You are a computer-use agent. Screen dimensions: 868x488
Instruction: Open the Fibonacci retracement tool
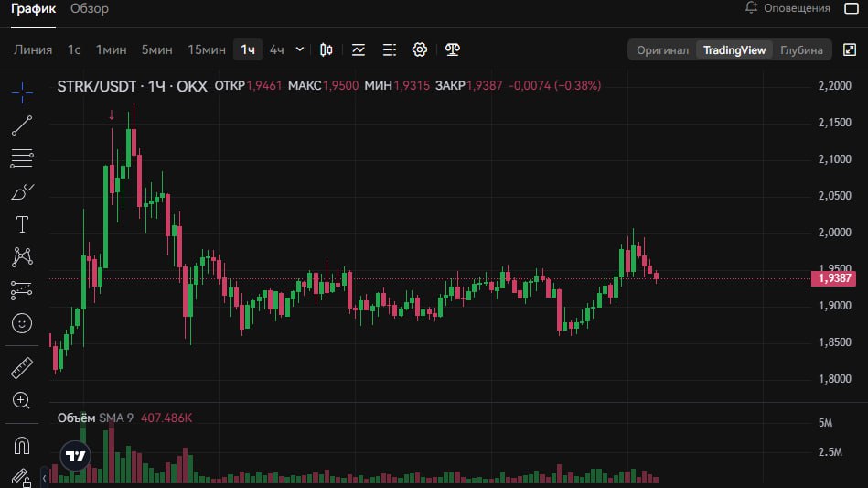[x=22, y=158]
